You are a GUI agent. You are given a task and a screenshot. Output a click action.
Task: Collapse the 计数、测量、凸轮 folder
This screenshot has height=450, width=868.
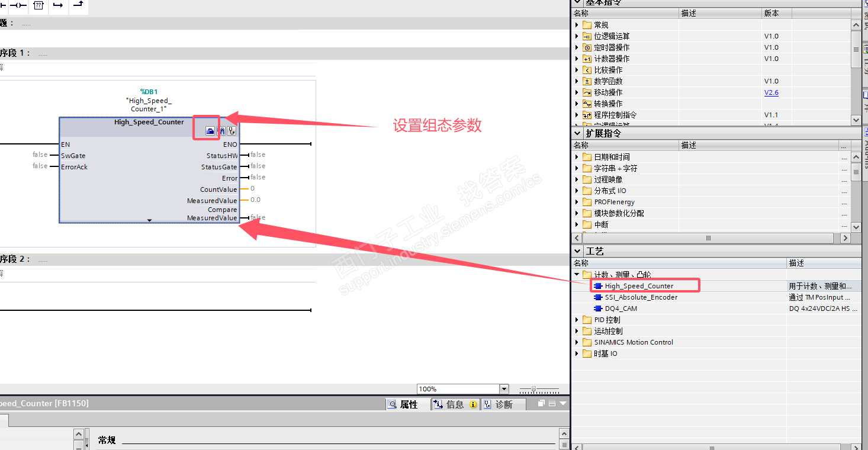(x=577, y=275)
